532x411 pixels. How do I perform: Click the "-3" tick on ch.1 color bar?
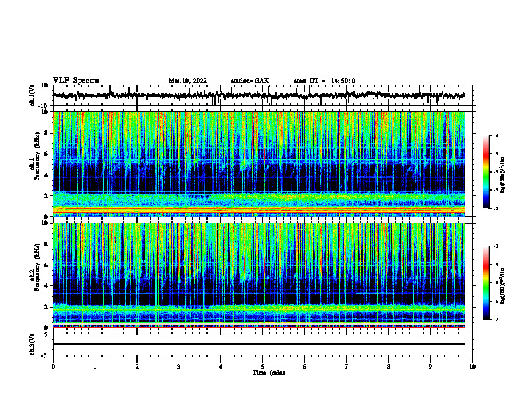[495, 135]
